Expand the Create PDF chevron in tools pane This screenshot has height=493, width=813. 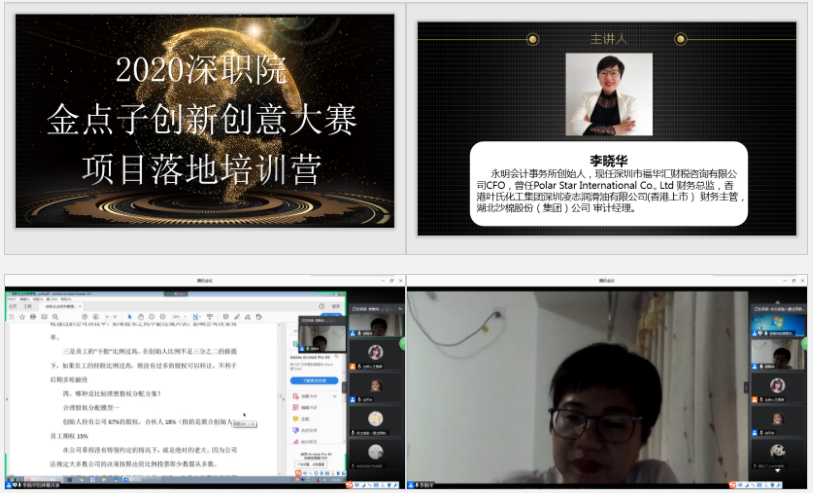coord(334,396)
